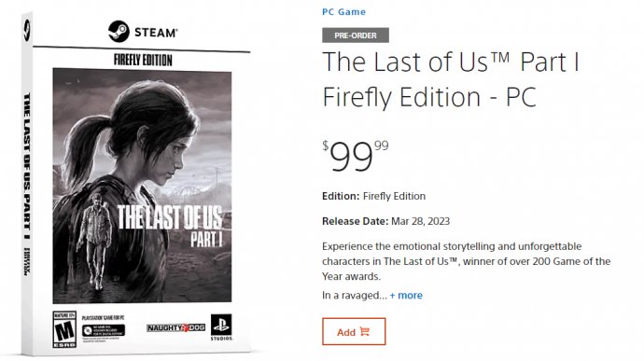Click the PRE-ORDER badge
This screenshot has width=644, height=361.
[x=356, y=35]
